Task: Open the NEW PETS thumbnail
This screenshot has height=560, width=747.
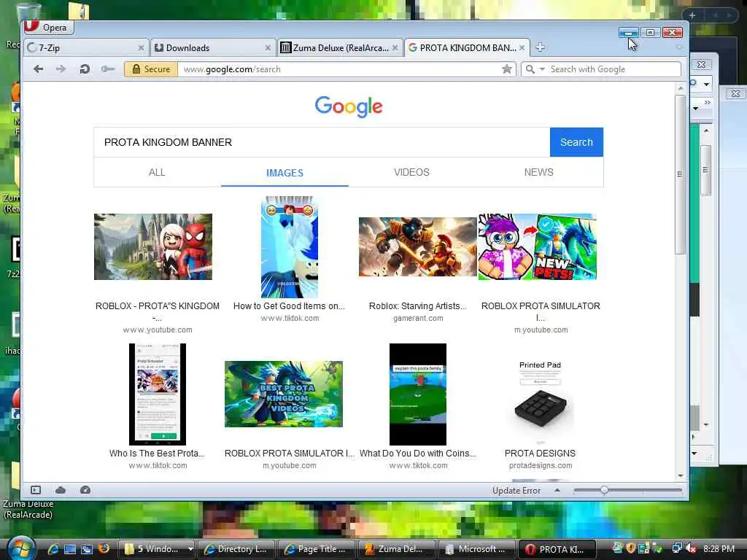Action: pos(538,246)
